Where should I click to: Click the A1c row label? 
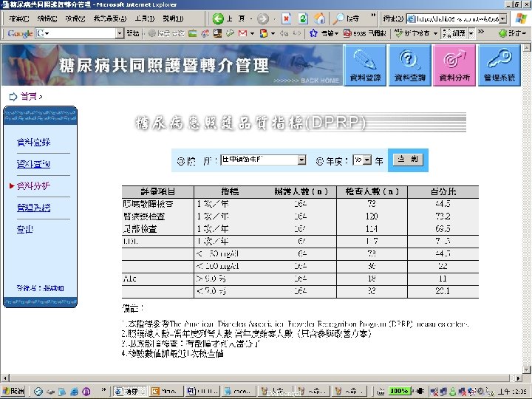(129, 279)
